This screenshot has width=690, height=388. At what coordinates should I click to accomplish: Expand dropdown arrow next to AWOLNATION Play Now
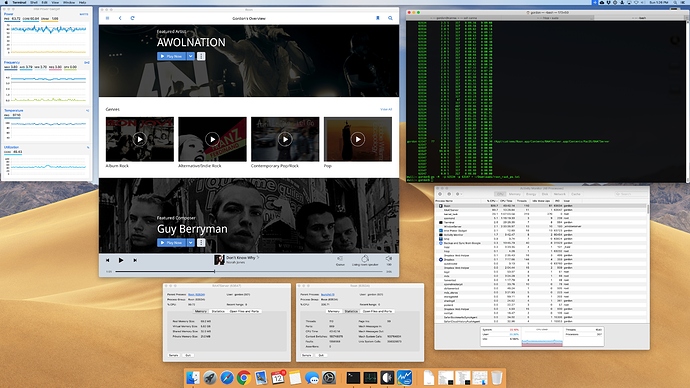coord(191,56)
